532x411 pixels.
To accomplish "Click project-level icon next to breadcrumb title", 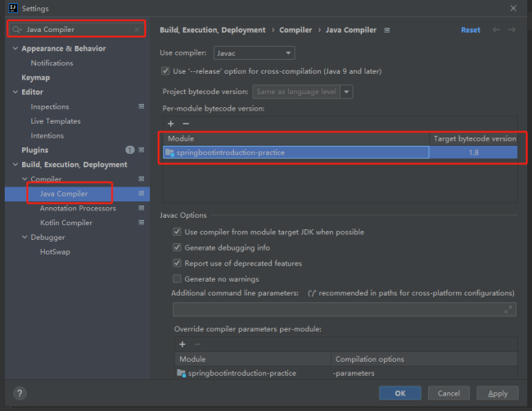I will pos(387,30).
